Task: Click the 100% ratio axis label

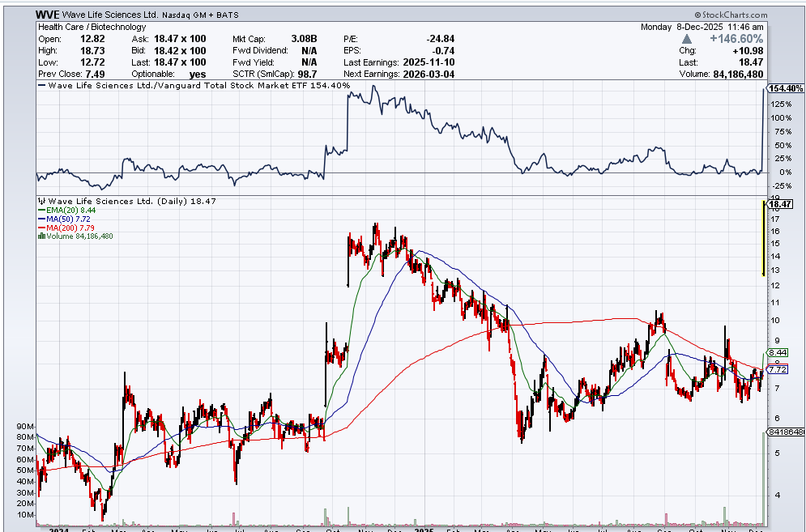Action: (x=782, y=117)
